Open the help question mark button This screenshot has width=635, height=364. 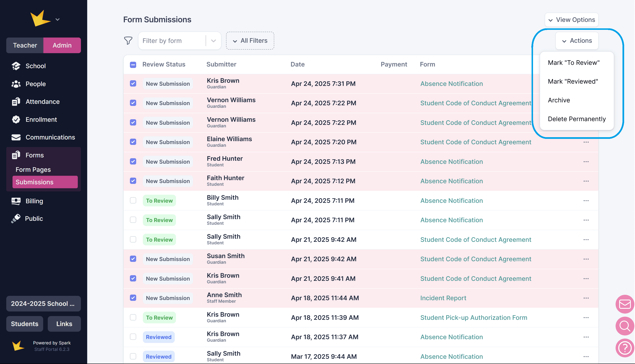tap(625, 348)
